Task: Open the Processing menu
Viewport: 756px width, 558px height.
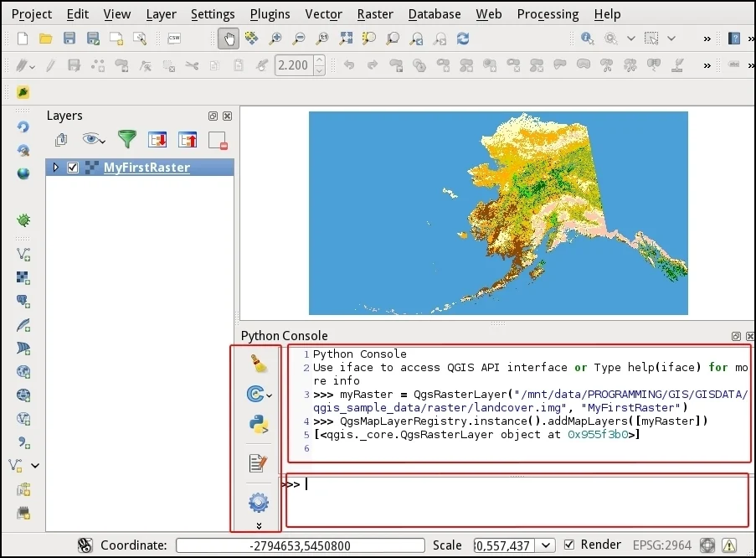Action: [548, 14]
